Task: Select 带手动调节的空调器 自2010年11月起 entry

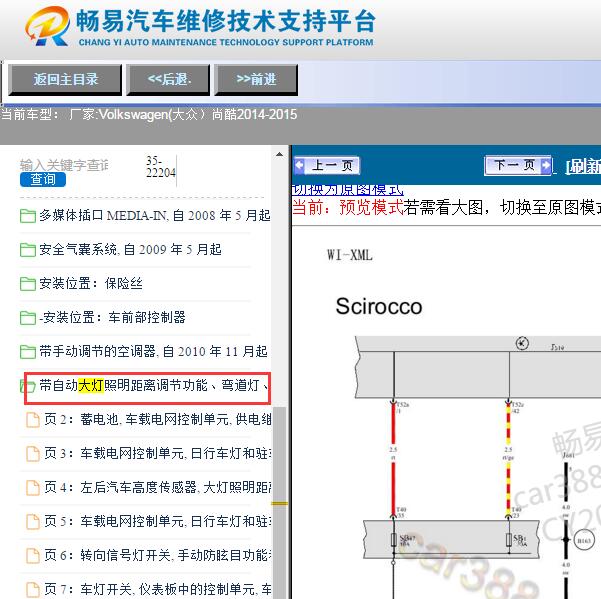Action: click(153, 351)
